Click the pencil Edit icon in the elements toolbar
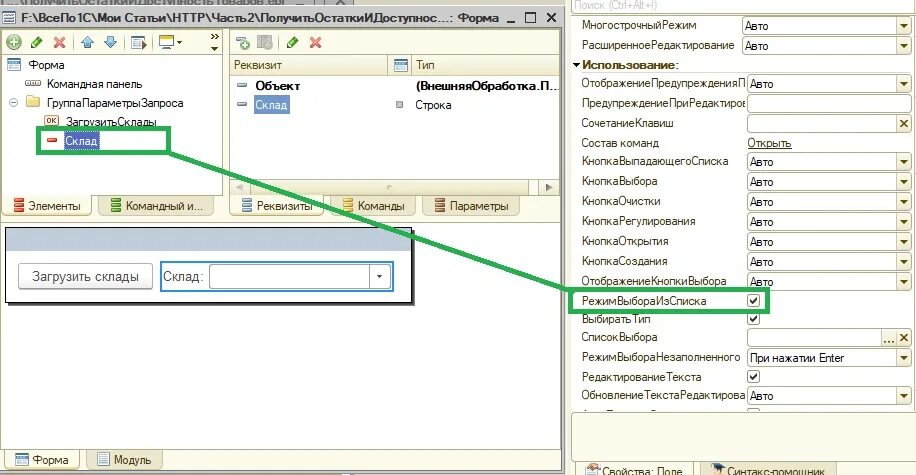Image resolution: width=916 pixels, height=475 pixels. 36,42
